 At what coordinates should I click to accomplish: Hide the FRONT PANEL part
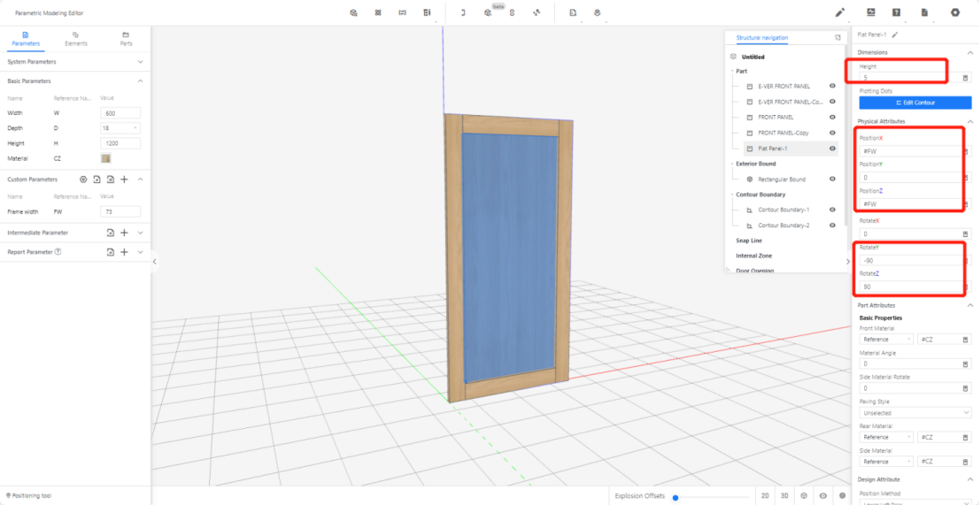click(832, 117)
